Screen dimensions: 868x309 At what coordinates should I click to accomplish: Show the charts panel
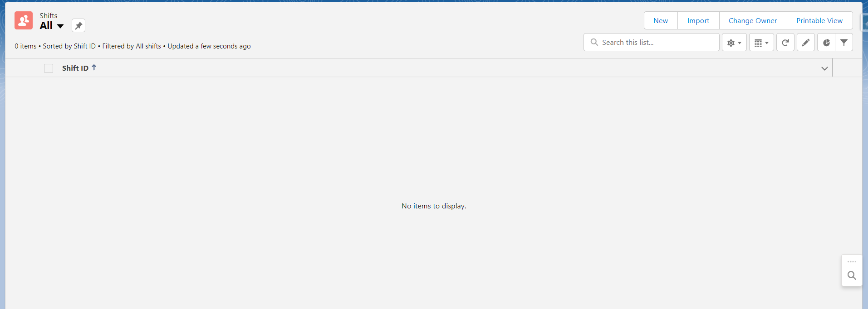tap(826, 43)
